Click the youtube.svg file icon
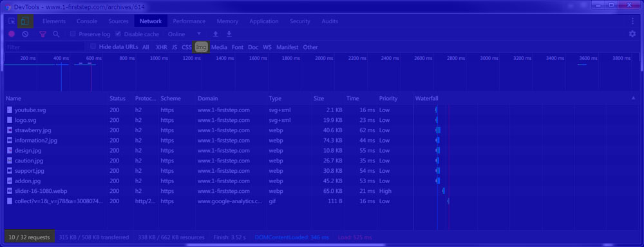This screenshot has width=644, height=247. [10, 110]
